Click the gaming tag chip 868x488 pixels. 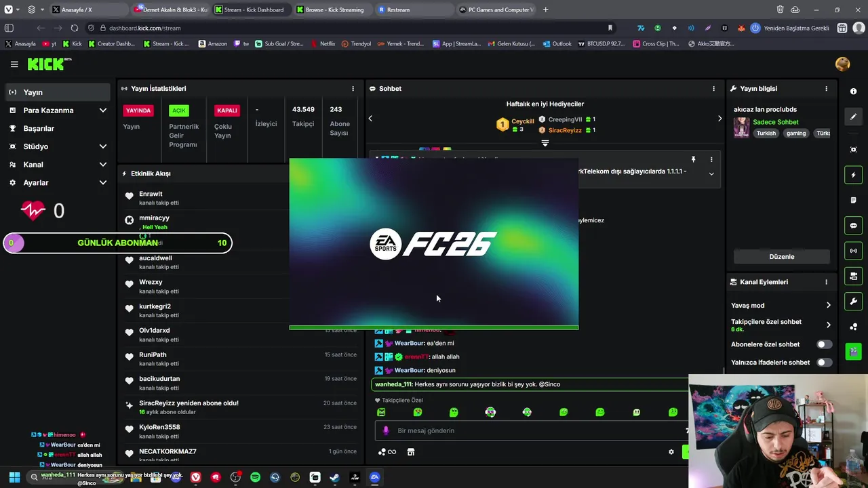click(796, 134)
